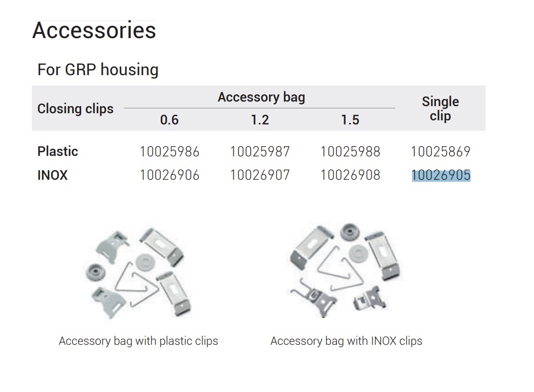The width and height of the screenshot is (534, 392).
Task: Select part number 10025987
Action: [260, 151]
